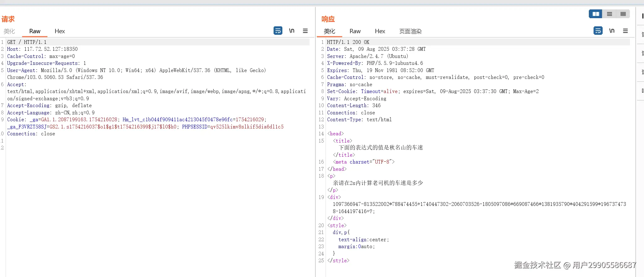Click the response Expires header line
Image resolution: width=644 pixels, height=277 pixels.
coord(380,70)
